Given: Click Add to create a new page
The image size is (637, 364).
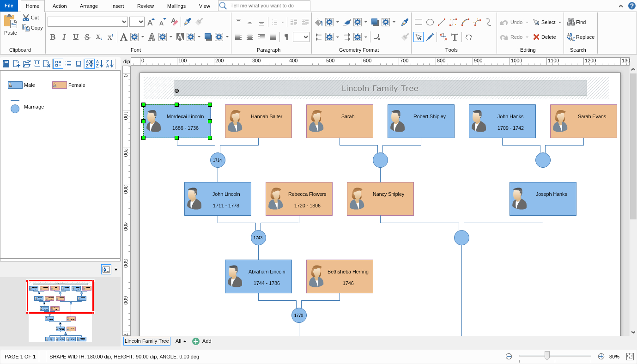Looking at the screenshot, I should (x=202, y=341).
